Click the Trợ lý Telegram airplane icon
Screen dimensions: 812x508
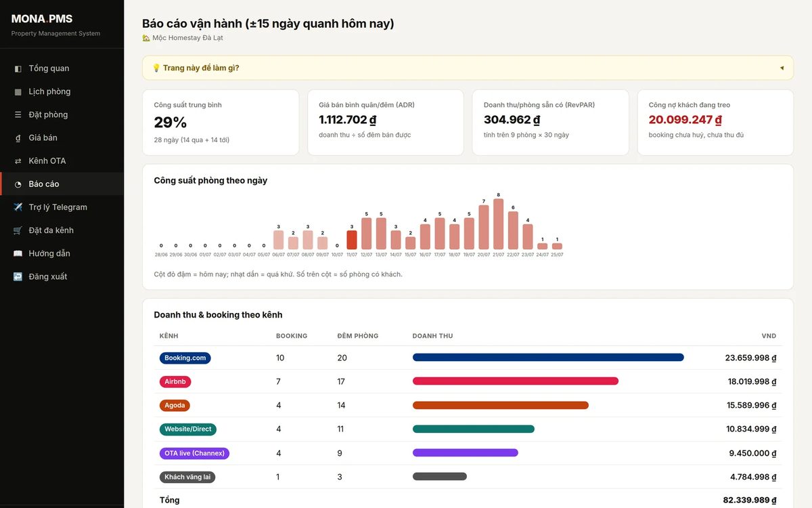pos(18,207)
